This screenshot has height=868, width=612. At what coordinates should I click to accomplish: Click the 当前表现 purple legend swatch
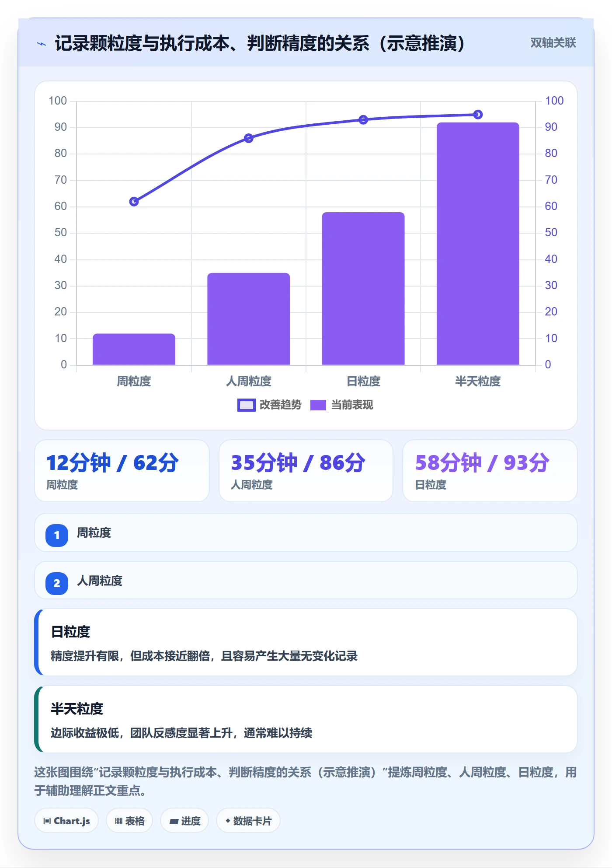coord(318,405)
